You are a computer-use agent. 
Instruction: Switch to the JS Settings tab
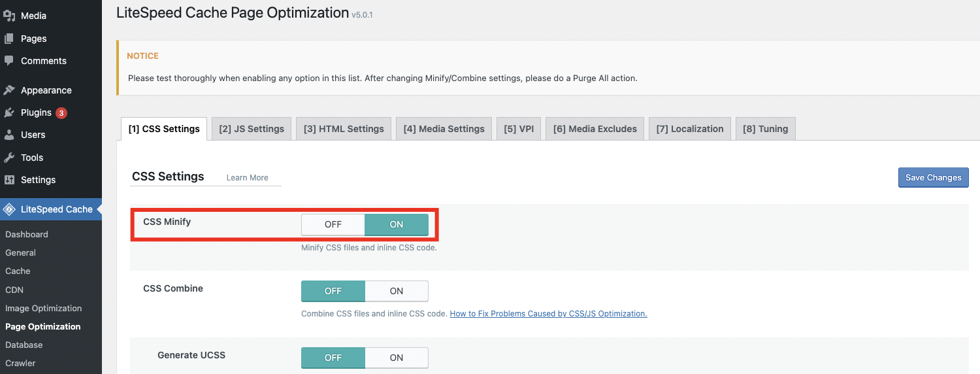point(252,129)
